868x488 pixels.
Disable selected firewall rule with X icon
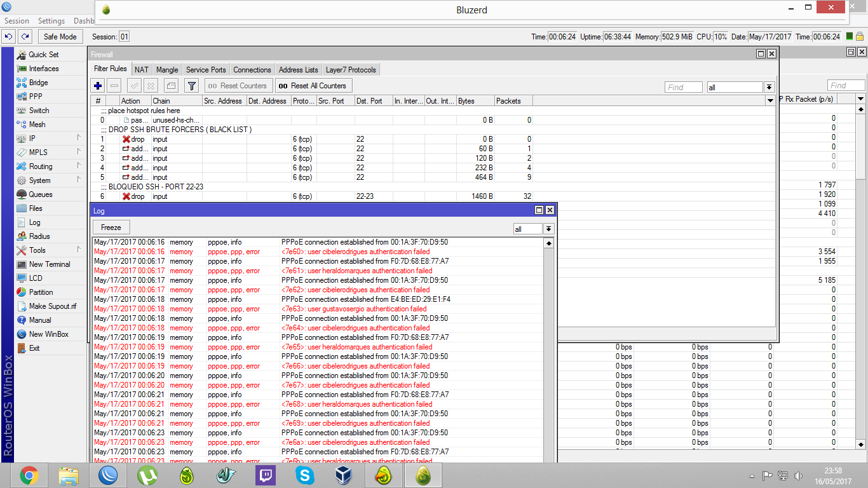click(x=151, y=86)
